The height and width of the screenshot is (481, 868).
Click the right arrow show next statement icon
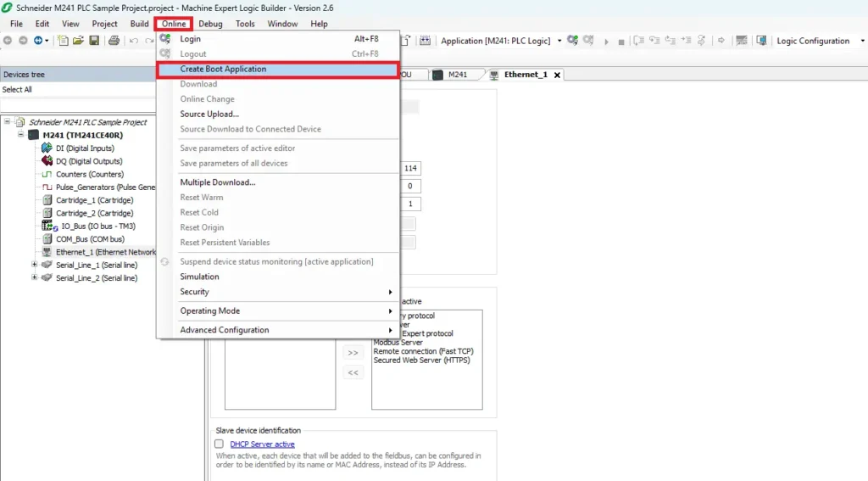721,41
